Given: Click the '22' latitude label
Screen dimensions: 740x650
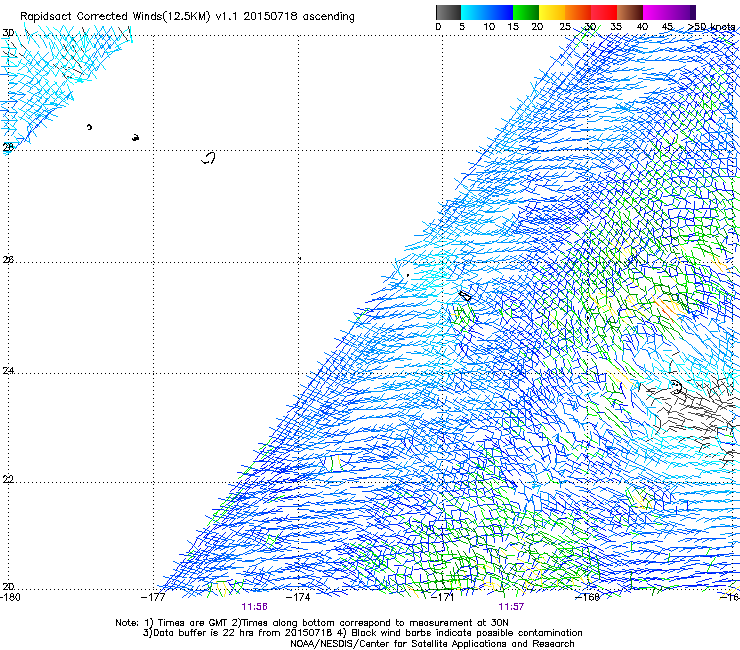Looking at the screenshot, I should point(8,479).
